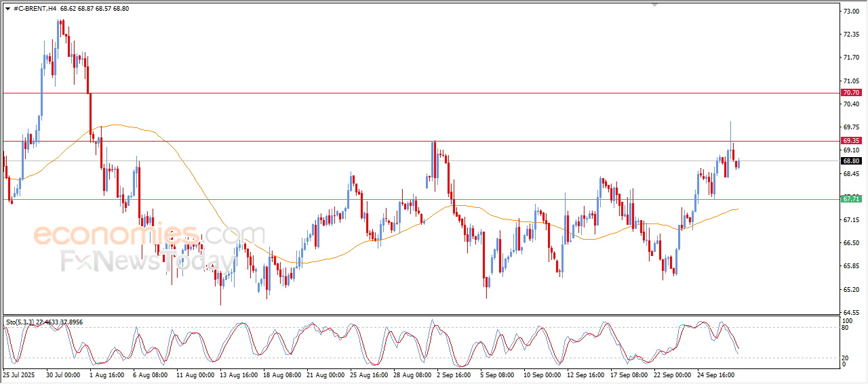Click the 11 Aug 00:00 date label
The image size is (868, 384).
[x=195, y=374]
